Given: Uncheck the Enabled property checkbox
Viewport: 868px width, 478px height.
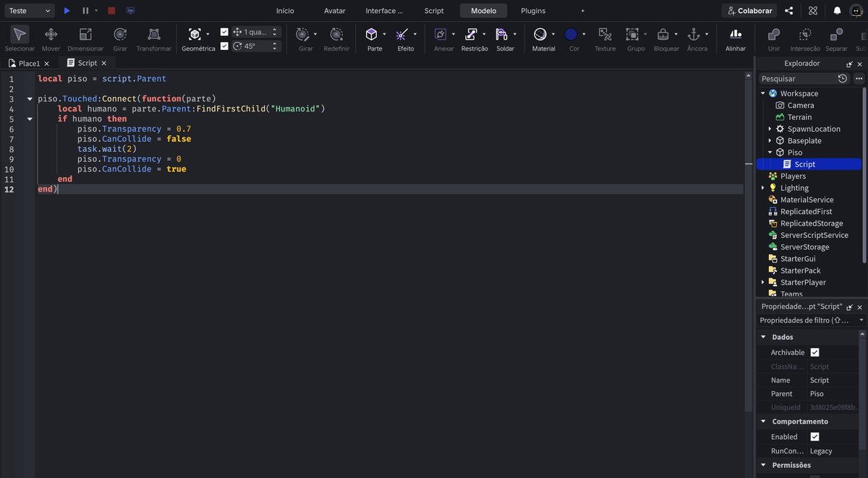Looking at the screenshot, I should point(814,437).
